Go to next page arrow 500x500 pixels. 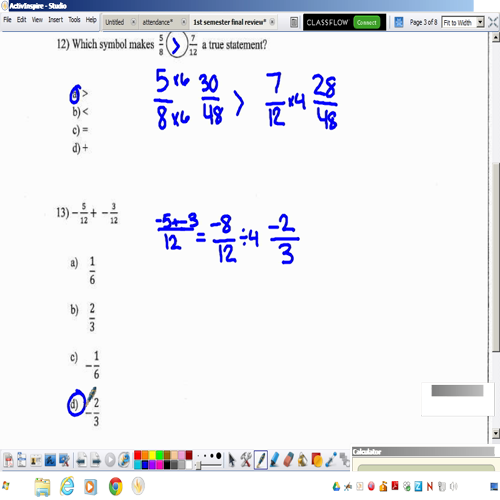[x=96, y=460]
